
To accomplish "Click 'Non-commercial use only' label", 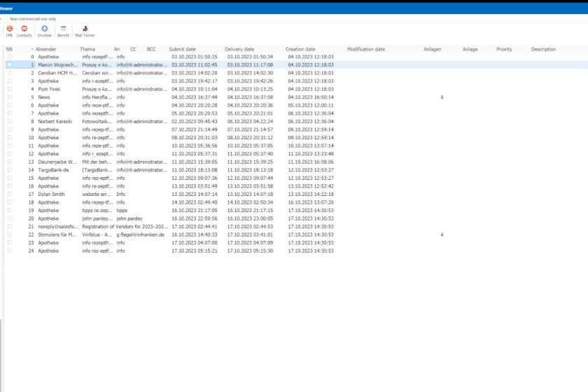I will pos(33,19).
